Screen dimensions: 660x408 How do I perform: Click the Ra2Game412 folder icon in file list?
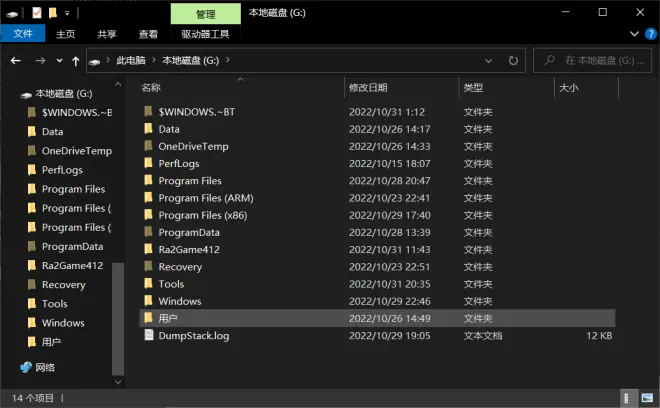148,249
